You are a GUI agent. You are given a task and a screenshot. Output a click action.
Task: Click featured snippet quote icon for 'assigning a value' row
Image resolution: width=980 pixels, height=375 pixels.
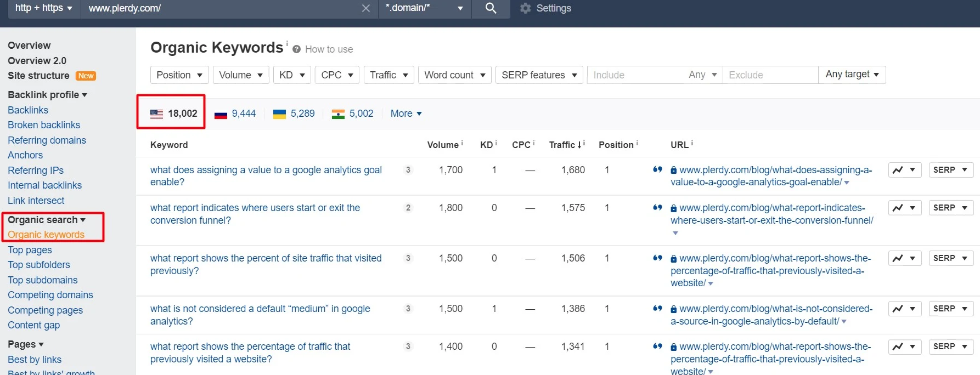[657, 169]
